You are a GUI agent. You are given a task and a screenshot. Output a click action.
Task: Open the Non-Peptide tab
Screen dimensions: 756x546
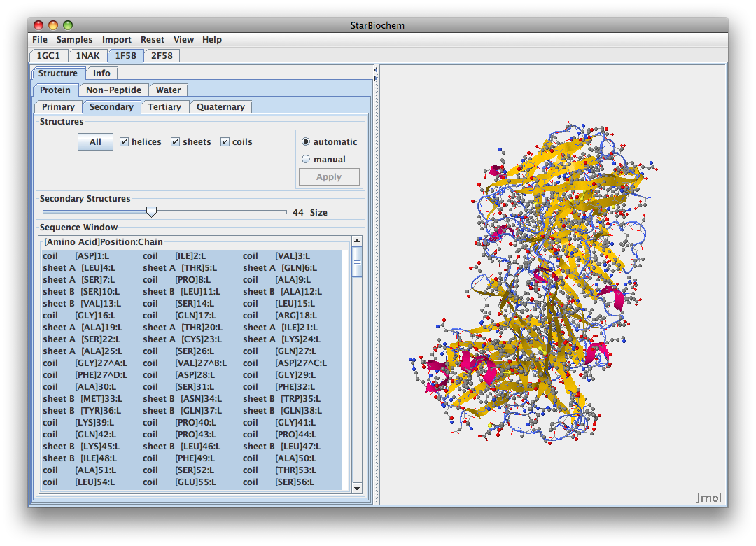pyautogui.click(x=113, y=90)
